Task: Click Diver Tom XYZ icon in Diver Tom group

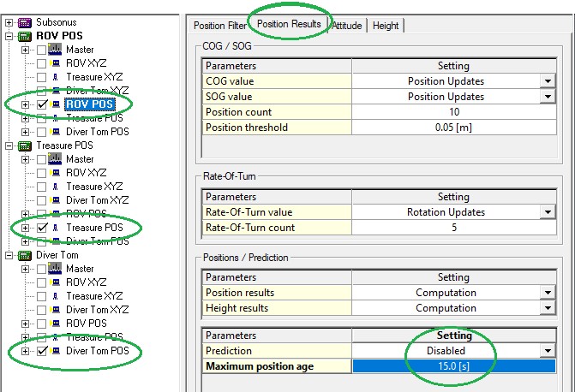Action: (56, 310)
